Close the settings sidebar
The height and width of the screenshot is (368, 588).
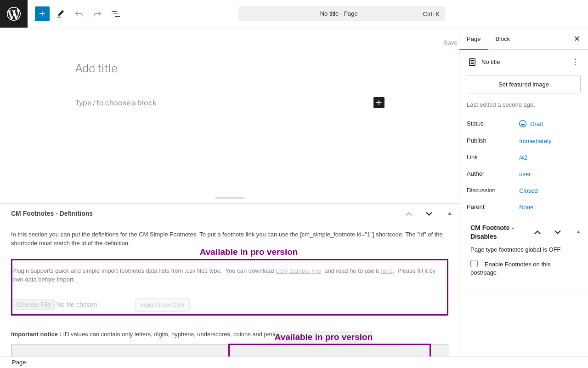[x=577, y=39]
